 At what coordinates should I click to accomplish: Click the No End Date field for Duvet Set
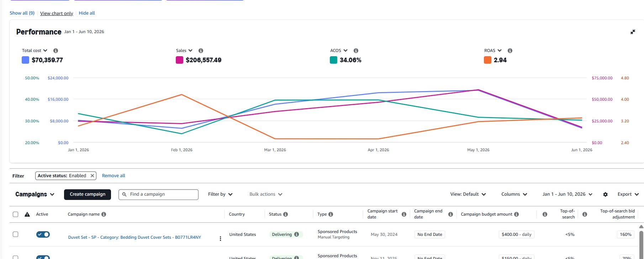click(x=430, y=234)
